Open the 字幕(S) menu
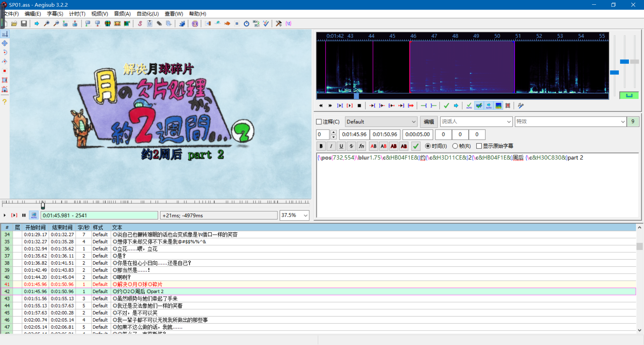644x345 pixels. (x=55, y=14)
